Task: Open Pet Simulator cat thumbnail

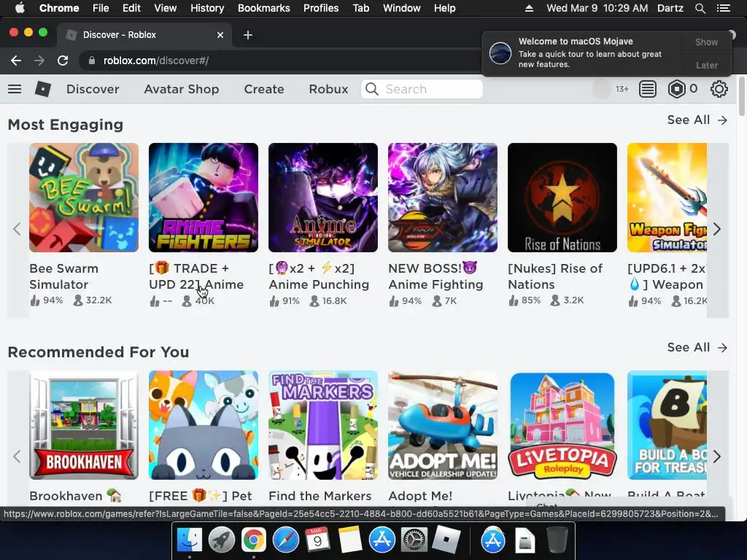Action: tap(204, 425)
